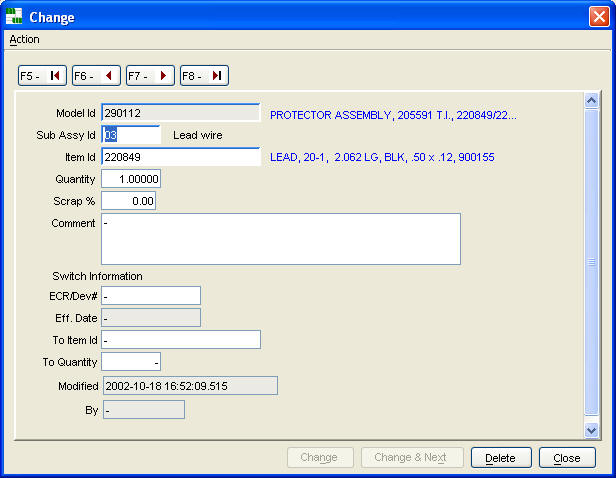Viewport: 616px width, 478px height.
Task: Click the Close button
Action: 567,458
